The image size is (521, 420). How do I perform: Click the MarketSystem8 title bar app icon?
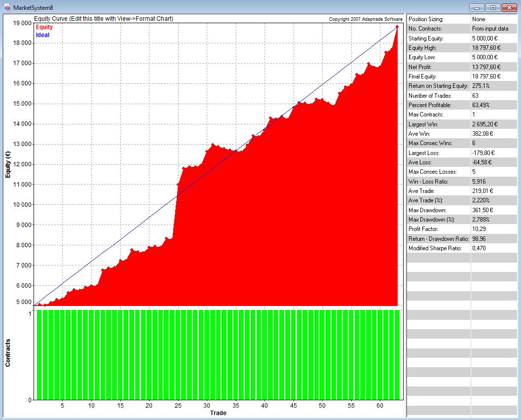point(7,7)
